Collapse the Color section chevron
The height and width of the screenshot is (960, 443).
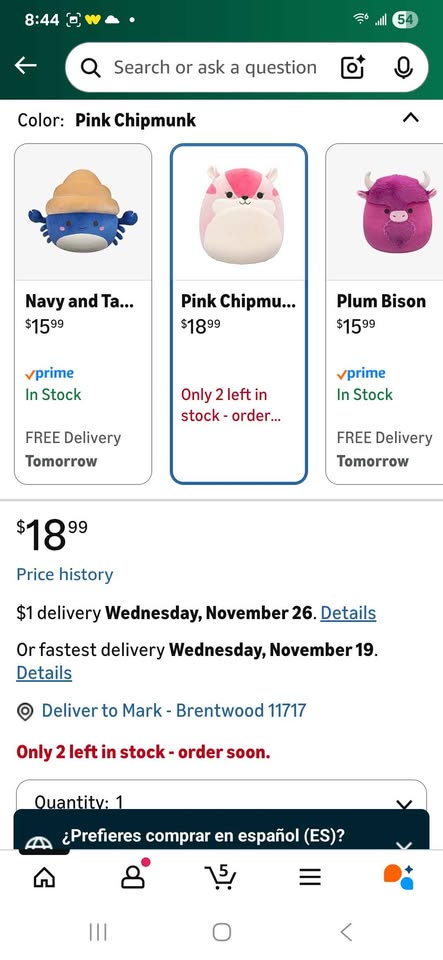coord(411,118)
